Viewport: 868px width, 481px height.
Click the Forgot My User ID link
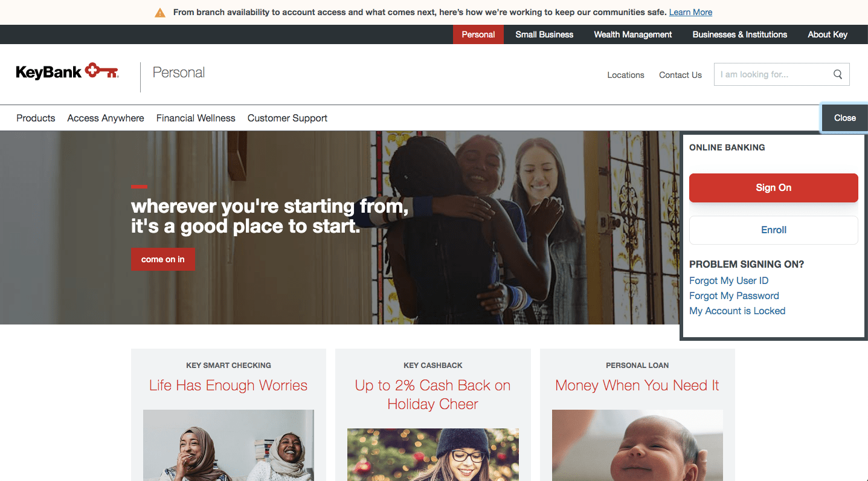[728, 280]
